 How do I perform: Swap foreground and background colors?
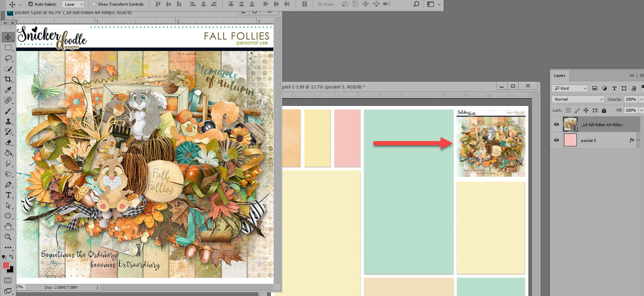pyautogui.click(x=11, y=257)
